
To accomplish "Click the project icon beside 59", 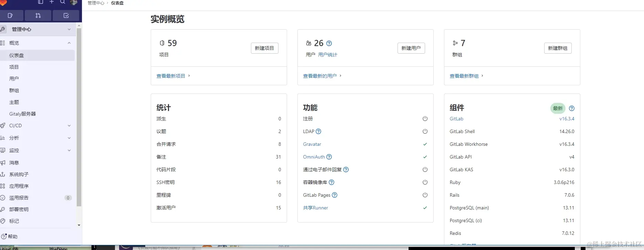I will (x=162, y=43).
